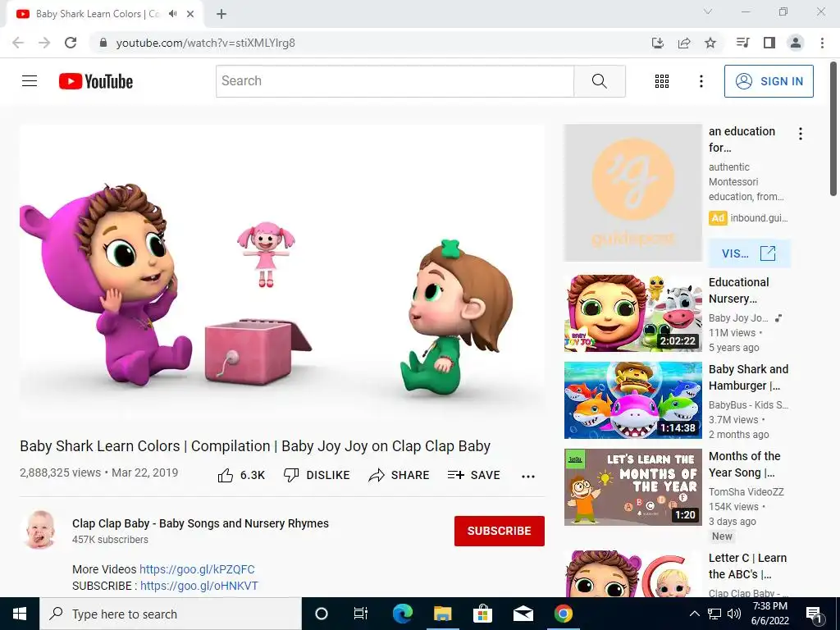The height and width of the screenshot is (630, 840).
Task: Click browser back arrow
Action: [x=18, y=43]
